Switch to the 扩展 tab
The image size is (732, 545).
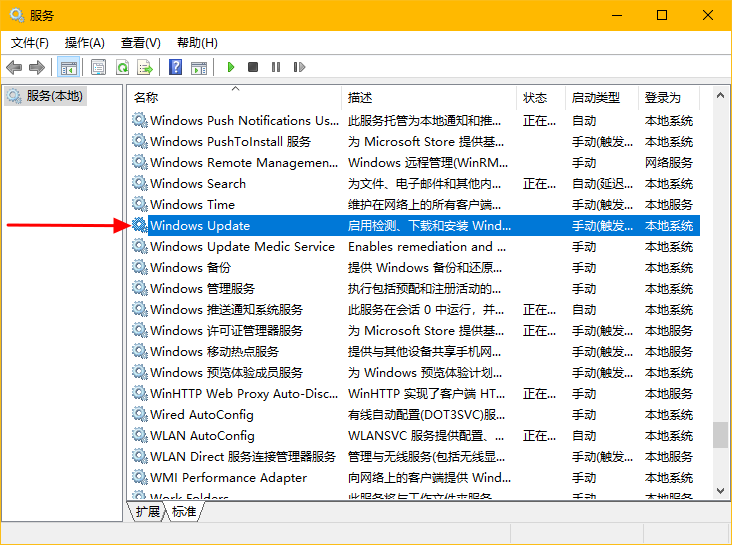(148, 512)
